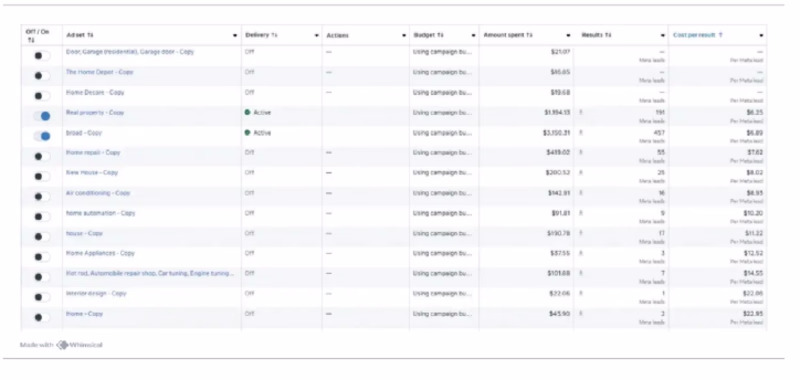
Task: Open the Cost per result column dropdown
Action: pyautogui.click(x=761, y=36)
